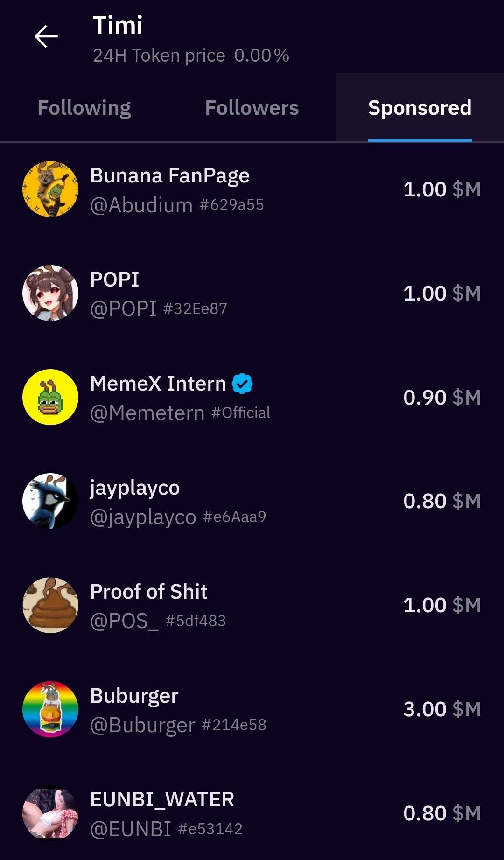Open the @jayplayco handle link
The height and width of the screenshot is (860, 504).
(143, 517)
